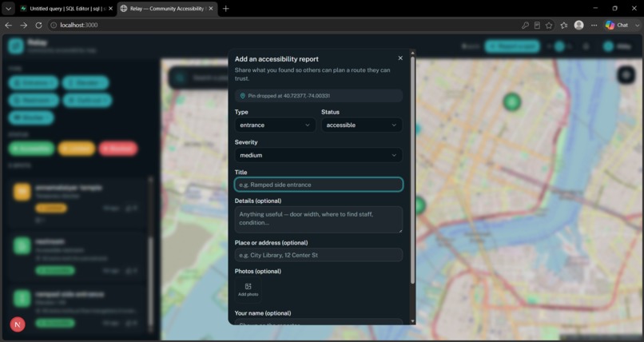Screen dimensions: 644x342
Task: Click the dialog scrollbar up arrow
Action: (x=413, y=53)
